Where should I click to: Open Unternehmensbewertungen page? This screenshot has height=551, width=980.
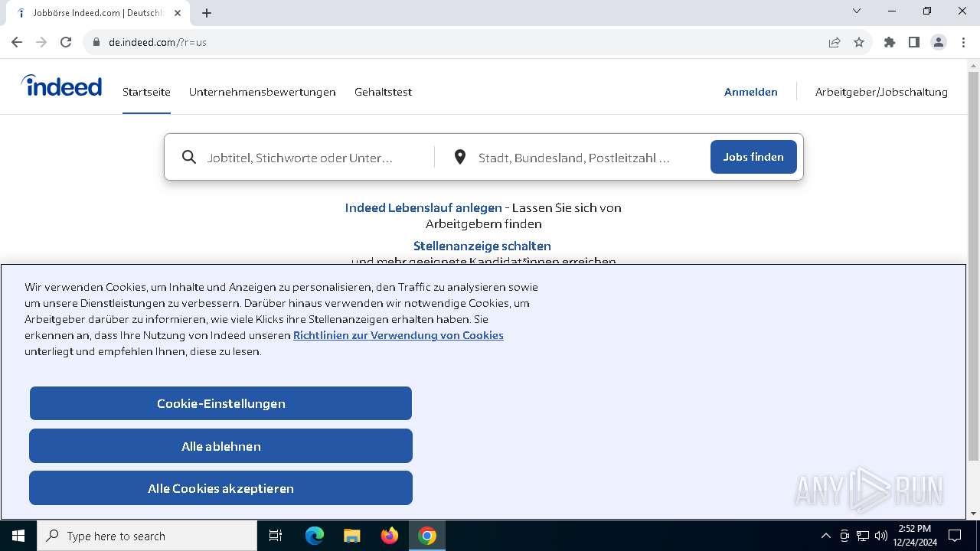tap(263, 92)
